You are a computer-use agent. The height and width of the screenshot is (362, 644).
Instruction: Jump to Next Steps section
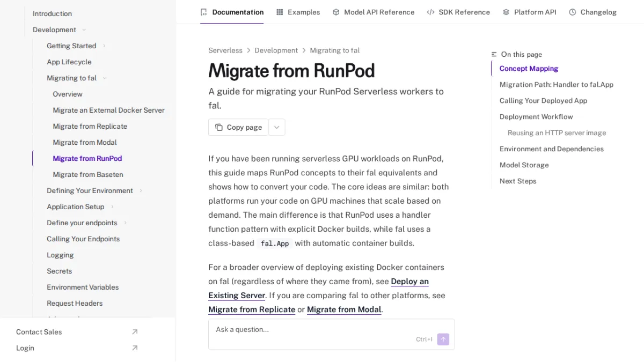(518, 181)
